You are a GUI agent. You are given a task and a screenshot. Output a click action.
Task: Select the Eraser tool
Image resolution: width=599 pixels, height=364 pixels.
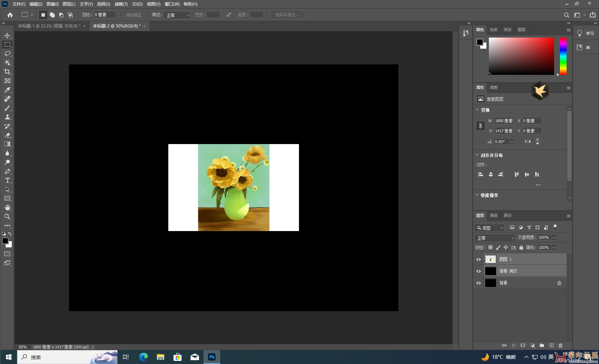7,135
